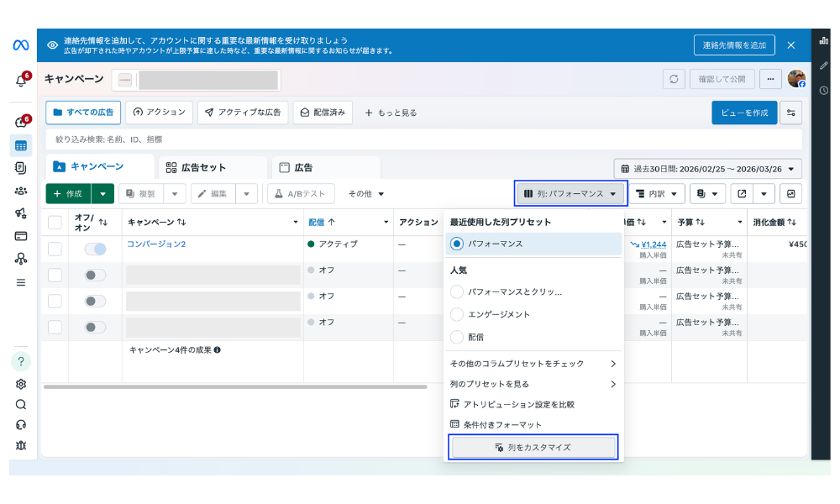This screenshot has height=504, width=840.
Task: Click the Meta logo icon
Action: pos(21,45)
